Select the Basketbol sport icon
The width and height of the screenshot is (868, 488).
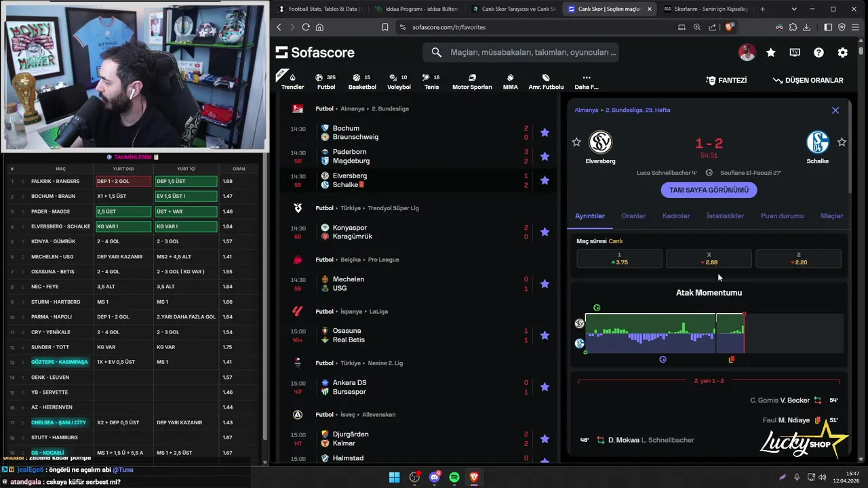click(362, 81)
